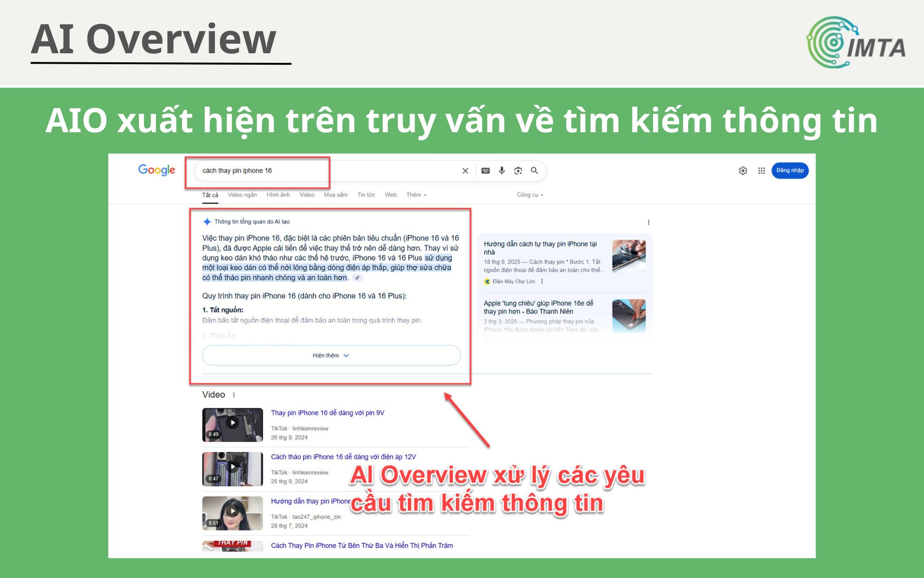Open 'Cách Thay Pin iPhone Từ Bên Thứ Ba' link
The image size is (924, 578).
362,546
